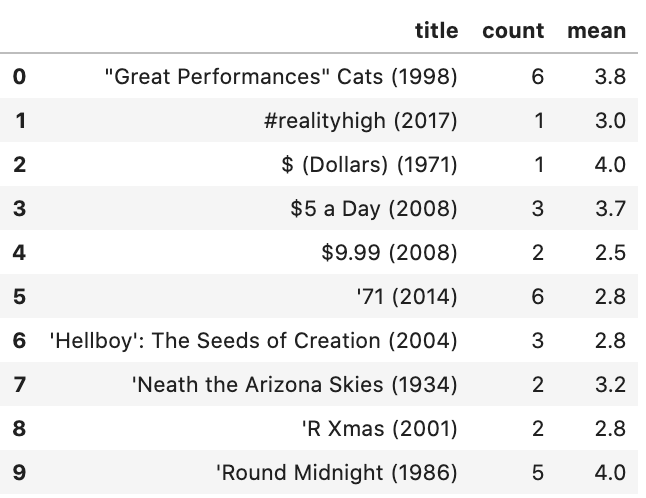Select the mean value 3.7 cell
Screen dimensions: 646x498
tap(610, 209)
